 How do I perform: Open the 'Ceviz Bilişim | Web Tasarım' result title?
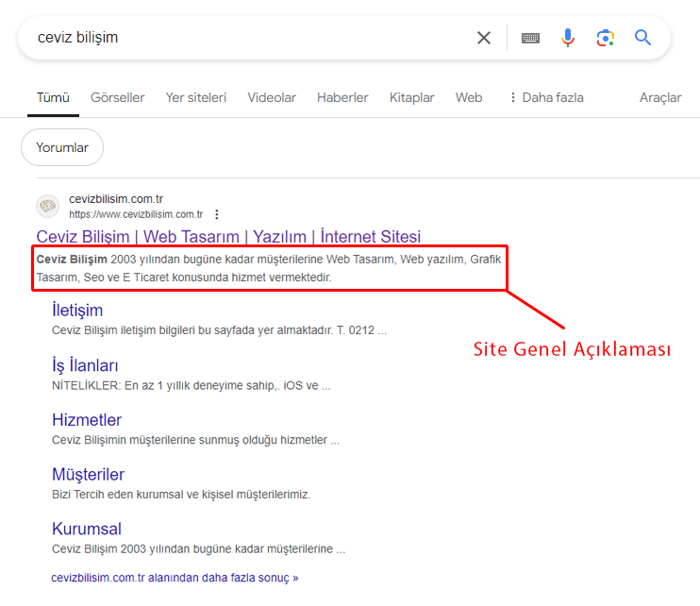228,237
